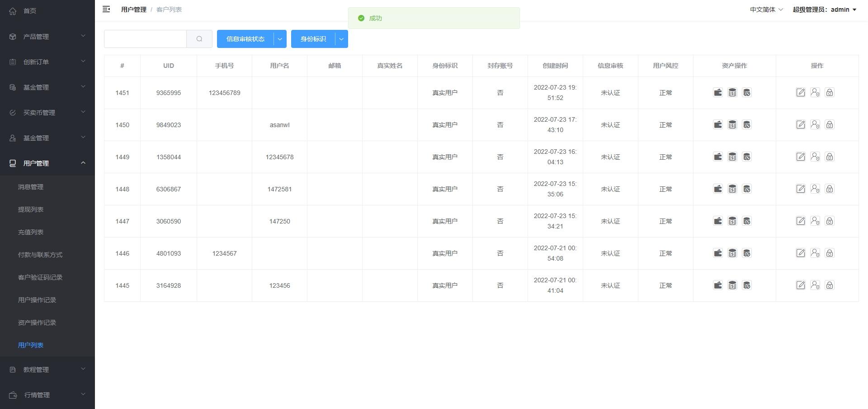Viewport: 868px width, 409px height.
Task: Open wallet icon for UID 9365995
Action: tap(718, 92)
